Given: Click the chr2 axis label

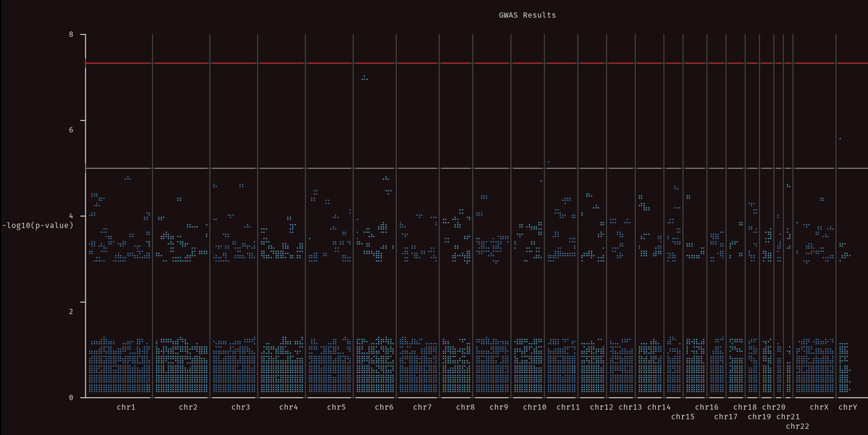Looking at the screenshot, I should pos(187,407).
